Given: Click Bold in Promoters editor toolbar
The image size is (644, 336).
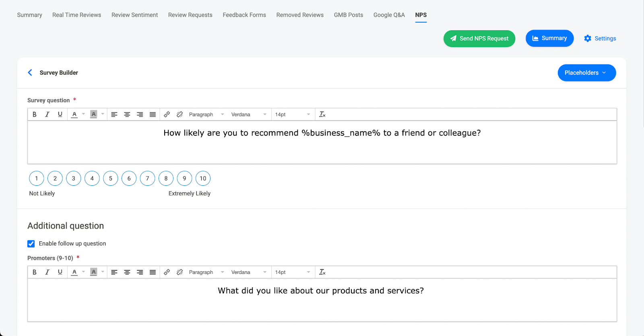Looking at the screenshot, I should (35, 272).
